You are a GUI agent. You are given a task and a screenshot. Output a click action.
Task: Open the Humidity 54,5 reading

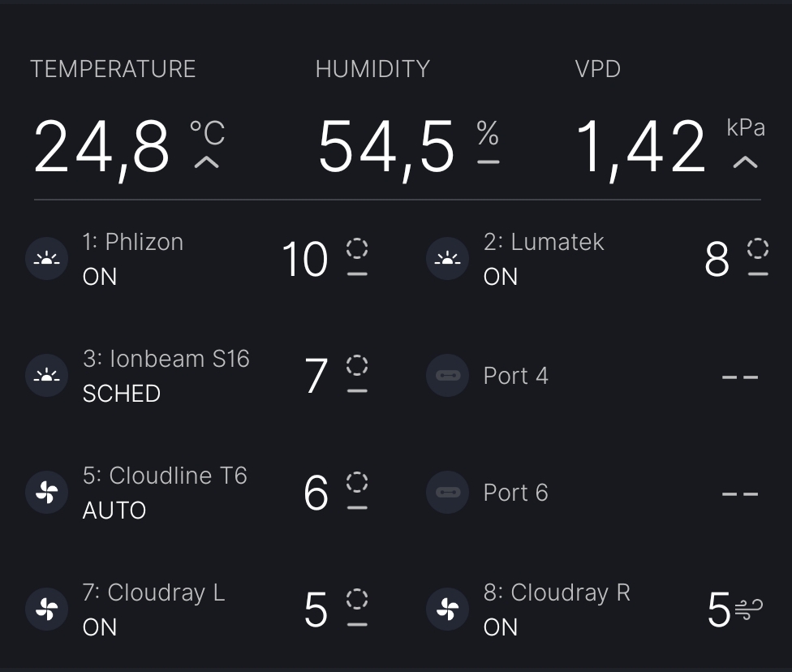pyautogui.click(x=385, y=147)
